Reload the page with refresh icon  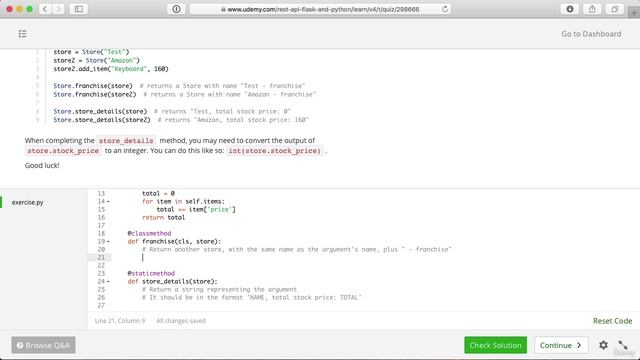click(x=445, y=9)
